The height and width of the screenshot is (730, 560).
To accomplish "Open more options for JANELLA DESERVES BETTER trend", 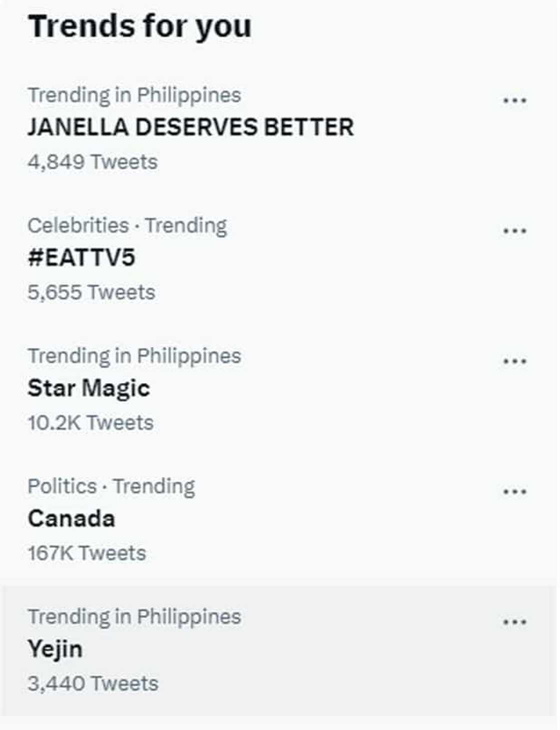I will pyautogui.click(x=514, y=100).
